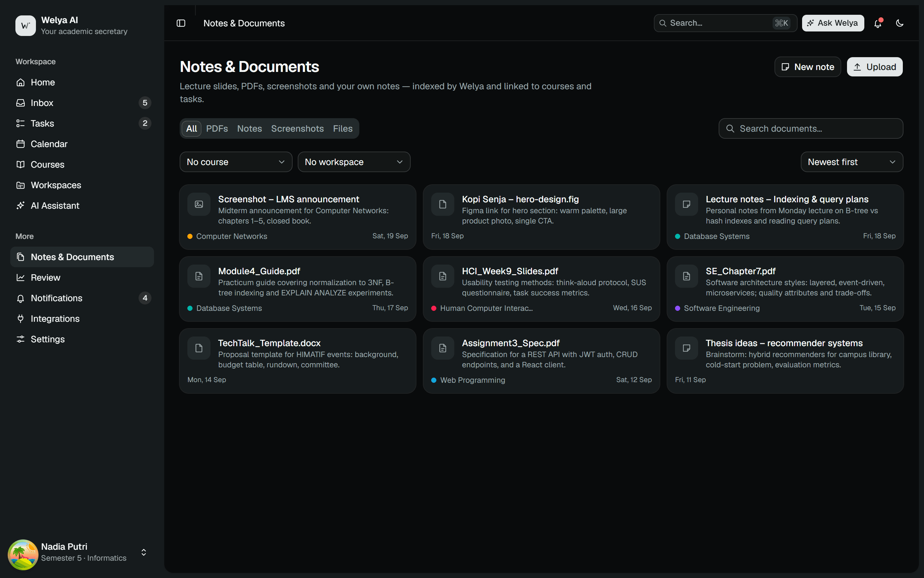Open Settings from sidebar
924x578 pixels.
tap(82, 339)
